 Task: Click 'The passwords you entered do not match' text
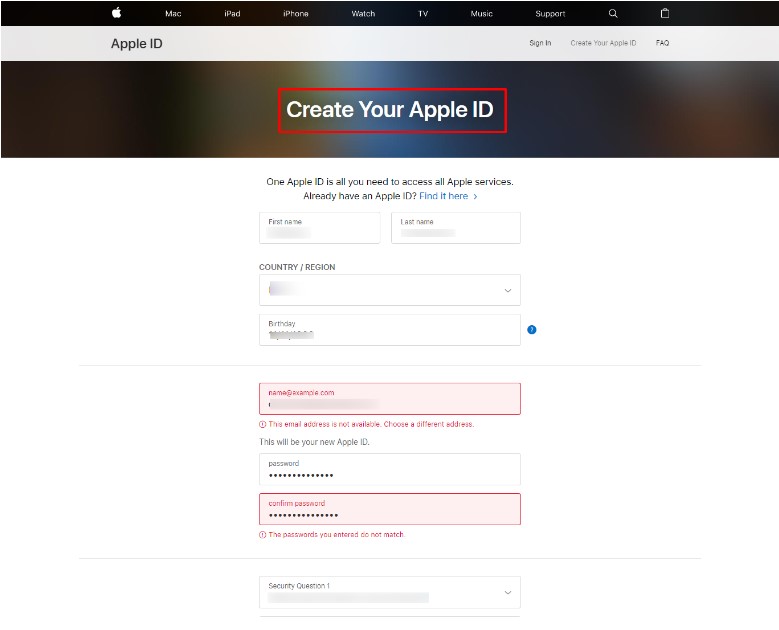336,535
